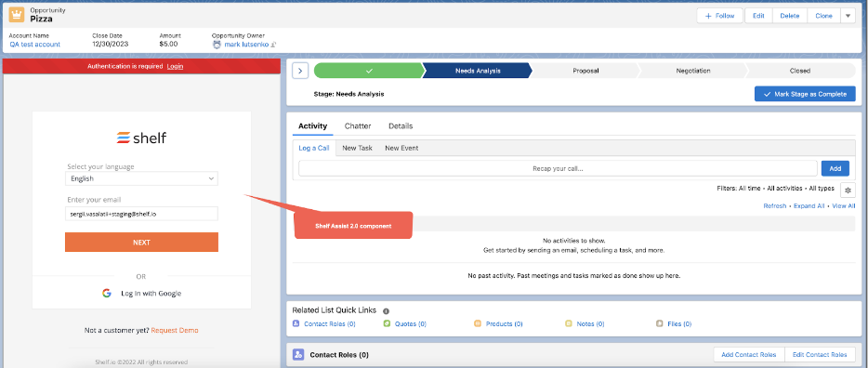The height and width of the screenshot is (368, 868).
Task: Click the $5.00 amount value
Action: tap(168, 45)
